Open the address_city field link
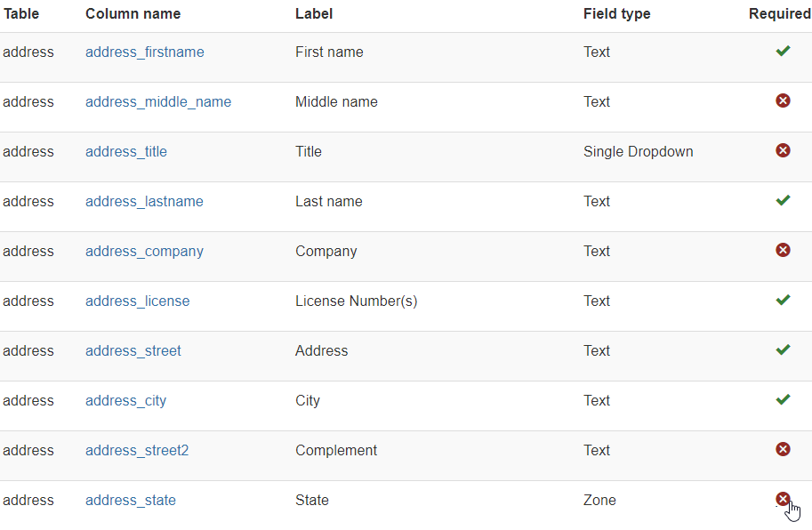Viewport: 812px width, 530px height. click(126, 401)
